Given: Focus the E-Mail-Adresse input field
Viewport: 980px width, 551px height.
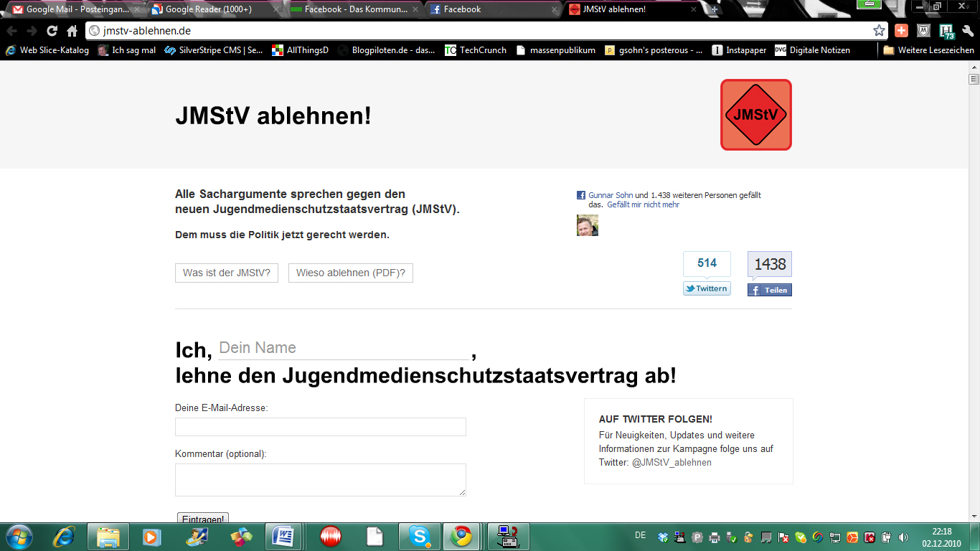Looking at the screenshot, I should [x=320, y=427].
